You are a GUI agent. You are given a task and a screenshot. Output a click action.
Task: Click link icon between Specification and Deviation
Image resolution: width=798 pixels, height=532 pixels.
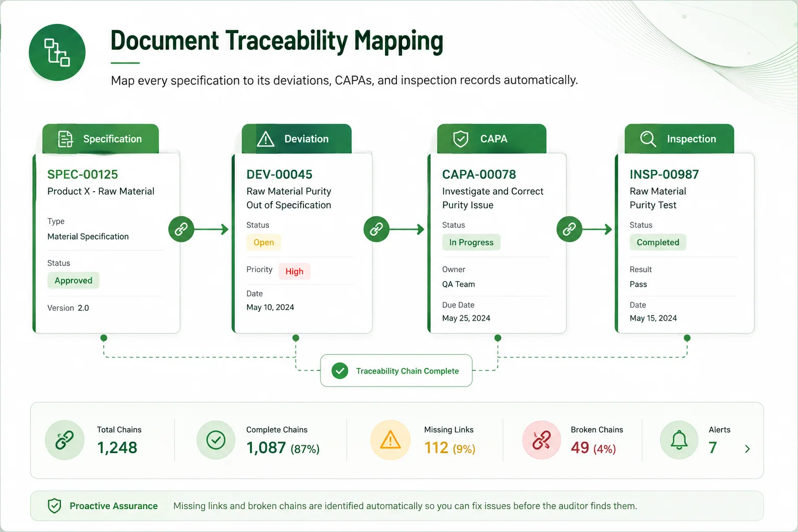point(181,229)
